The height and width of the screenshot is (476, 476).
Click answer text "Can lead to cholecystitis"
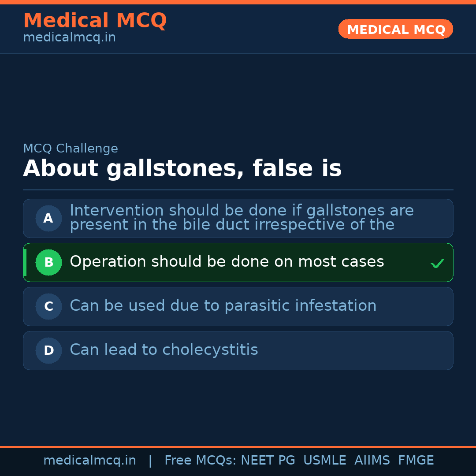(x=164, y=350)
